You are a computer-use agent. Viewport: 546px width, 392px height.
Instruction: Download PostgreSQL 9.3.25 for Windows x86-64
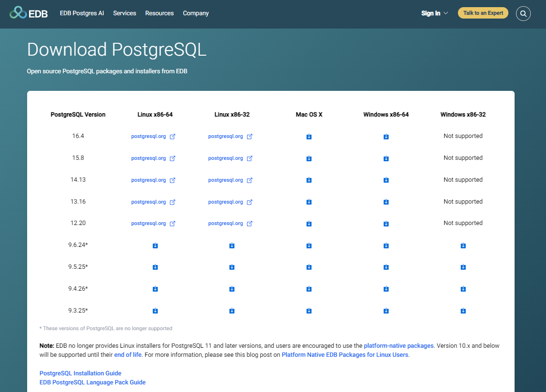[386, 311]
